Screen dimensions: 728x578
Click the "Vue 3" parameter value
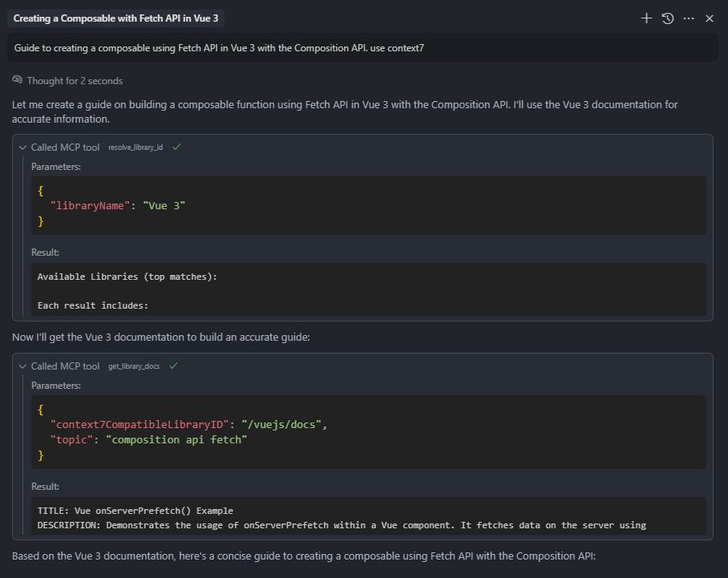[x=164, y=206]
